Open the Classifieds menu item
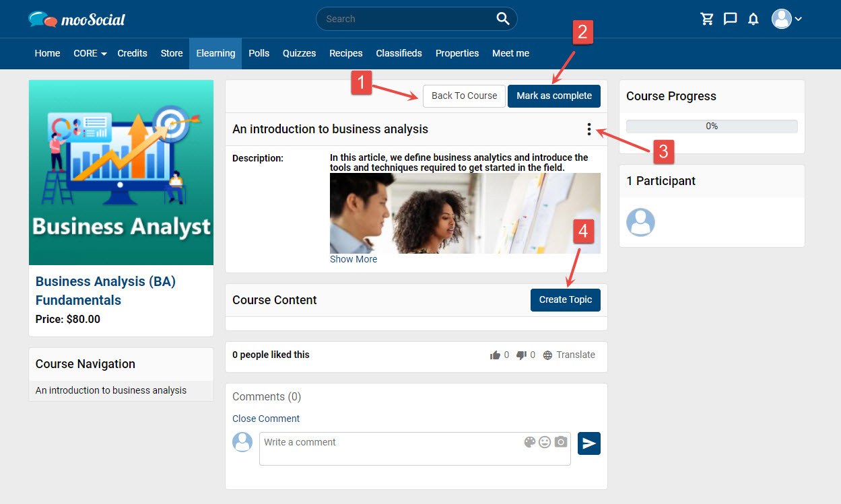The image size is (841, 504). coord(399,53)
